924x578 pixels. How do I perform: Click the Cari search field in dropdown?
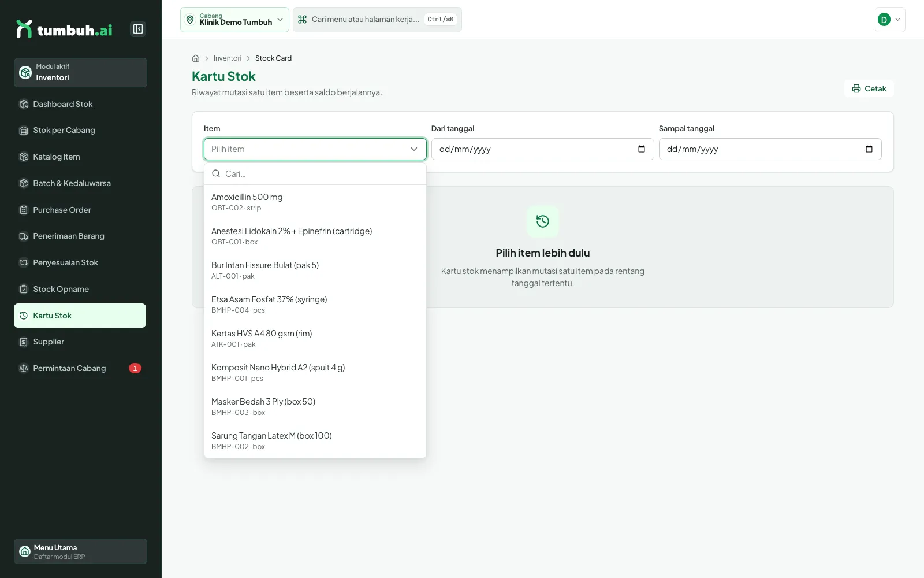315,174
